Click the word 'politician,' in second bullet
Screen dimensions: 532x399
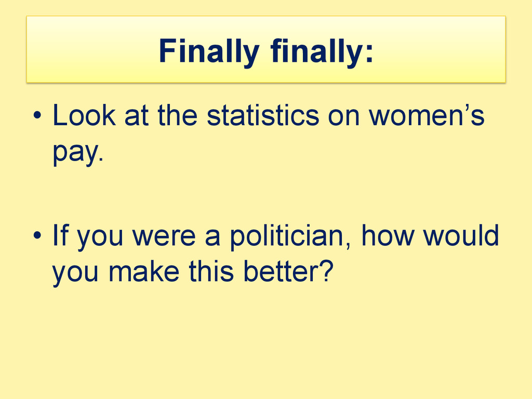coord(290,235)
